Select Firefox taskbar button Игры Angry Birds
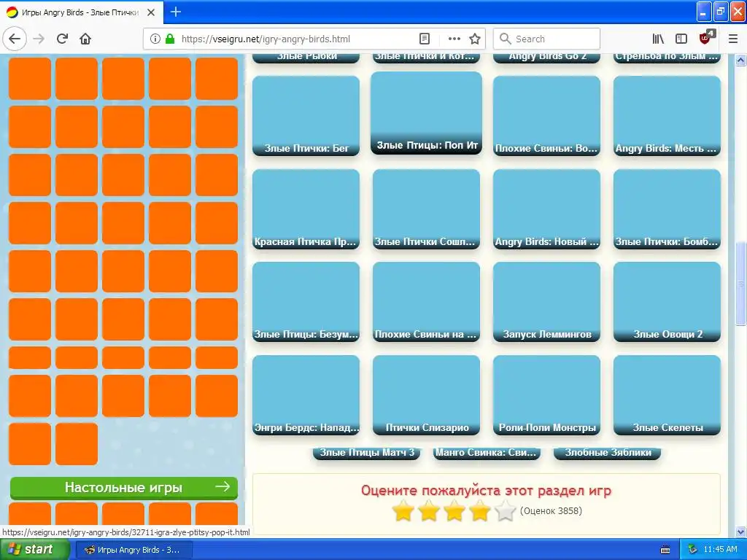Screen dimensions: 747x560 [x=134, y=550]
